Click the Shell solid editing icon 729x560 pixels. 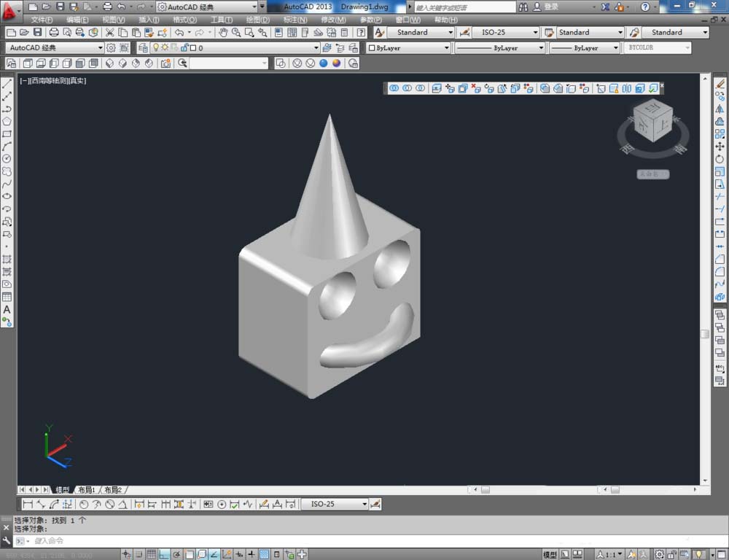tap(640, 88)
